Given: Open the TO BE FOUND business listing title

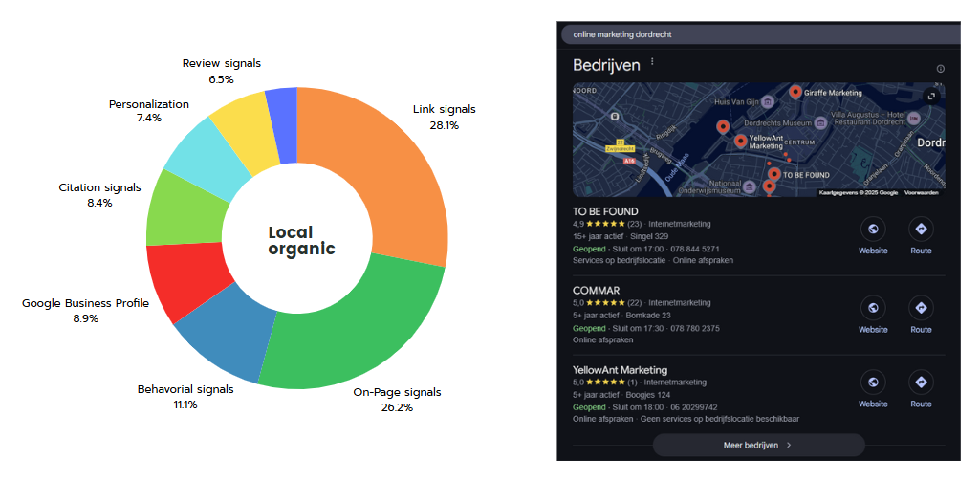Looking at the screenshot, I should 605,211.
